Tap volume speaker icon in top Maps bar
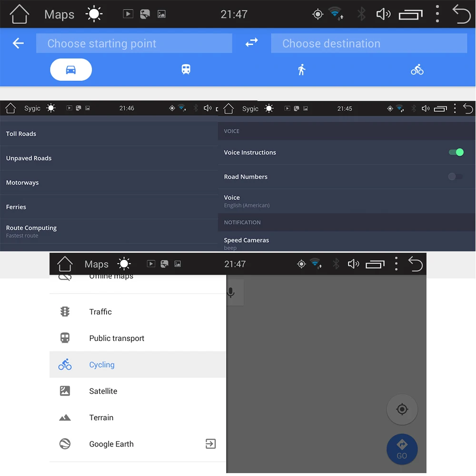The image size is (476, 476). 383,14
